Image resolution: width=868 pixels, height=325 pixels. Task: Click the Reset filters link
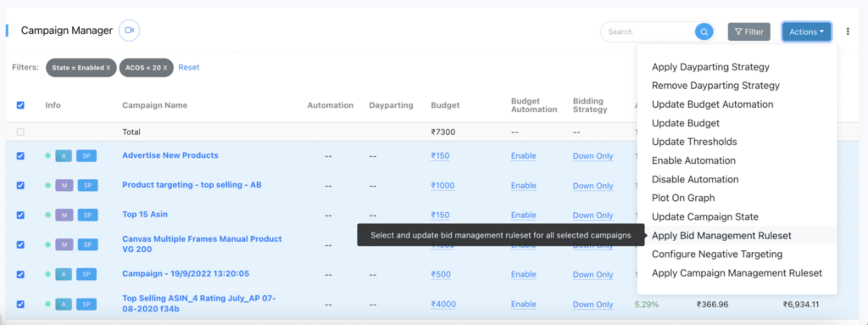tap(189, 67)
